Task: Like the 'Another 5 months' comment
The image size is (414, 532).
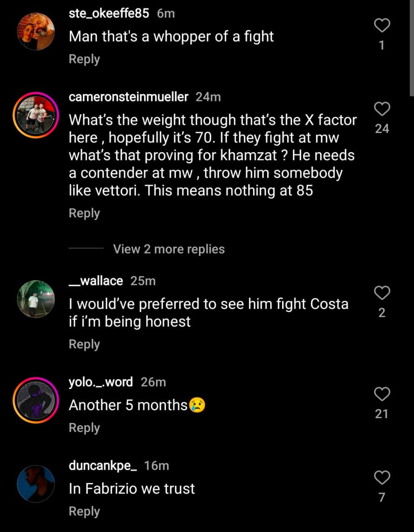Action: pyautogui.click(x=382, y=394)
